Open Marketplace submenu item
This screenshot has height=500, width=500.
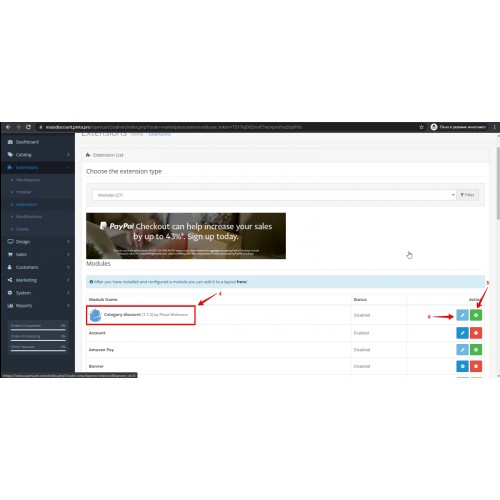click(x=28, y=180)
